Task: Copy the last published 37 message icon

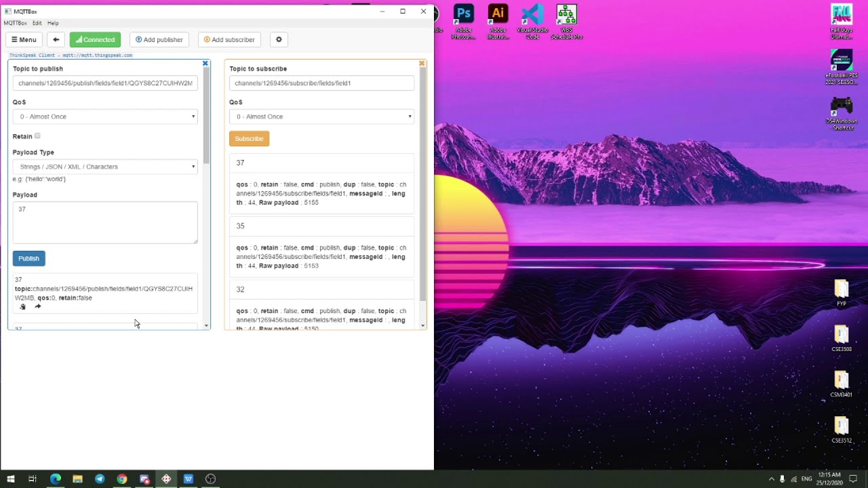Action: [22, 306]
